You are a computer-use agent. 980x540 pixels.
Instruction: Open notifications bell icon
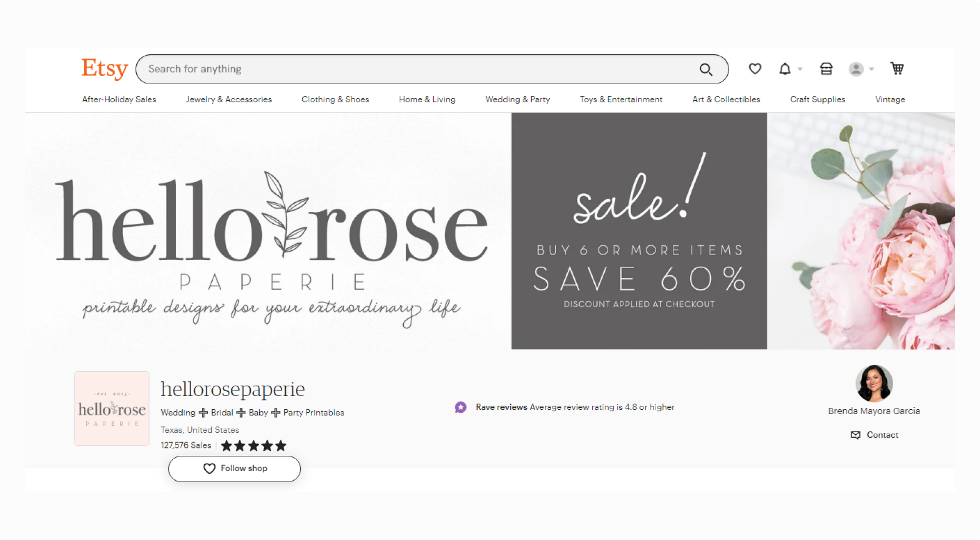(x=785, y=69)
